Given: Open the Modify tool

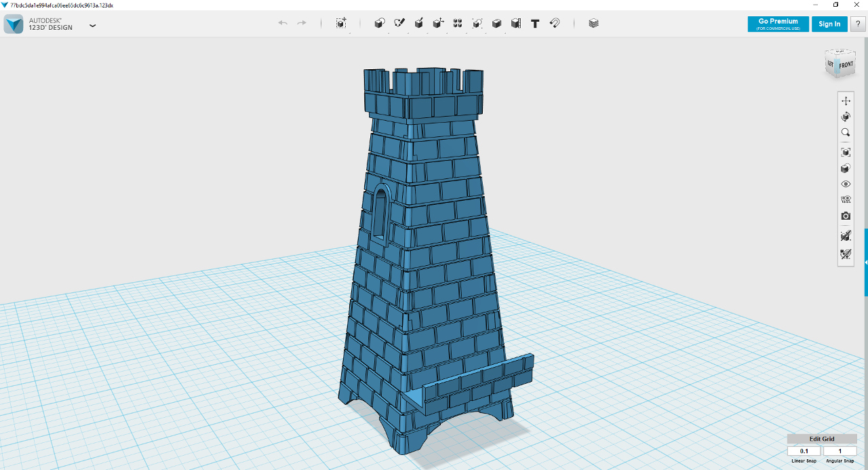Looking at the screenshot, I should (x=439, y=23).
